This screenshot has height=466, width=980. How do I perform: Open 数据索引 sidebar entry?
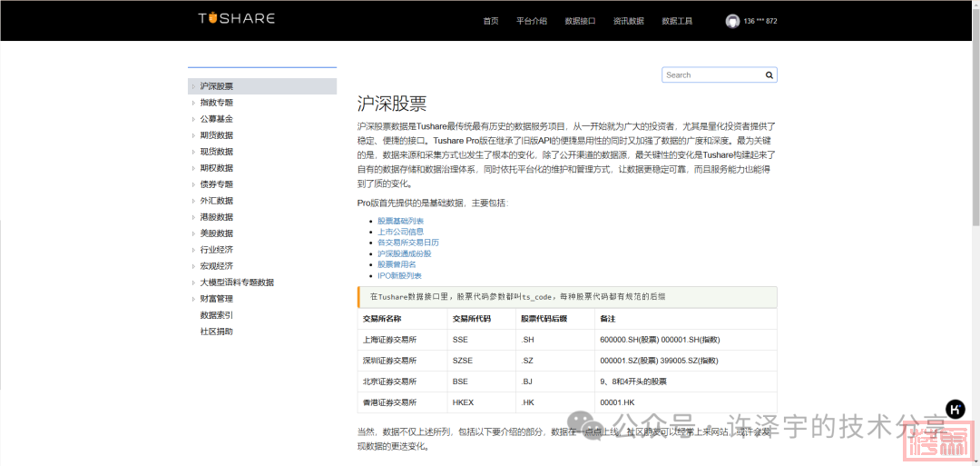tap(216, 315)
